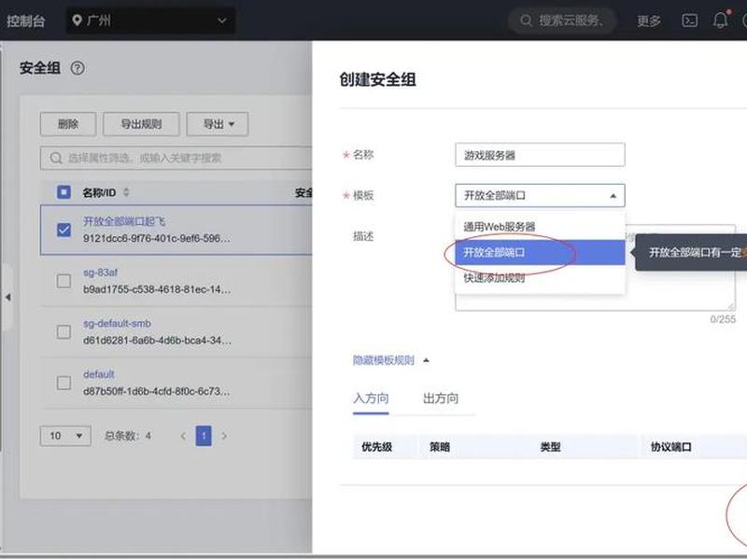747x560 pixels.
Task: Expand the 导出 dropdown button
Action: coord(218,124)
